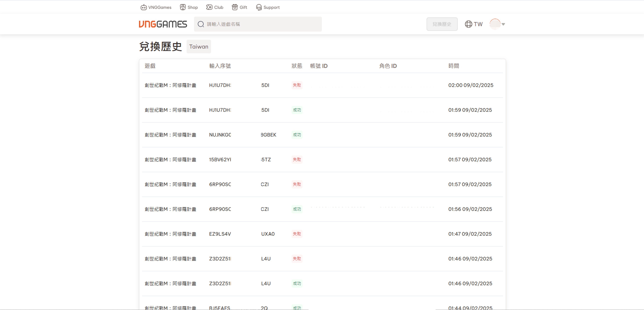
Task: Click the 失敗 status badge at 02:00
Action: [297, 85]
